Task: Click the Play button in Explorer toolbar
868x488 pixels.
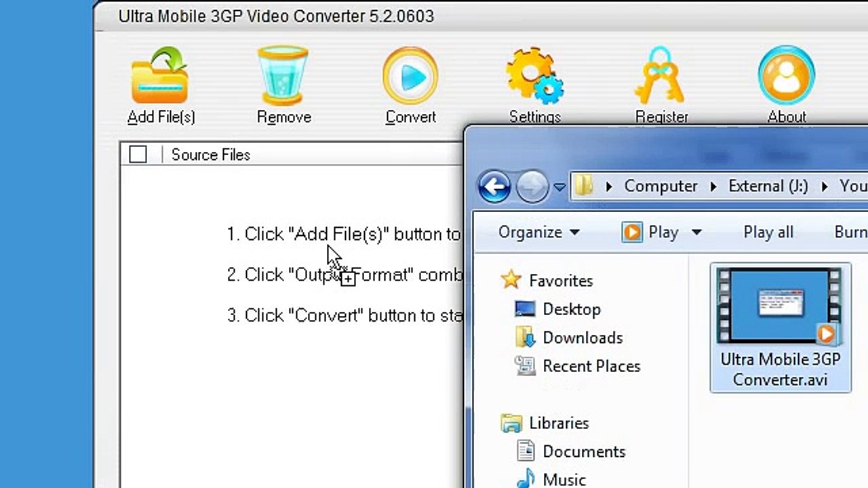Action: [650, 232]
